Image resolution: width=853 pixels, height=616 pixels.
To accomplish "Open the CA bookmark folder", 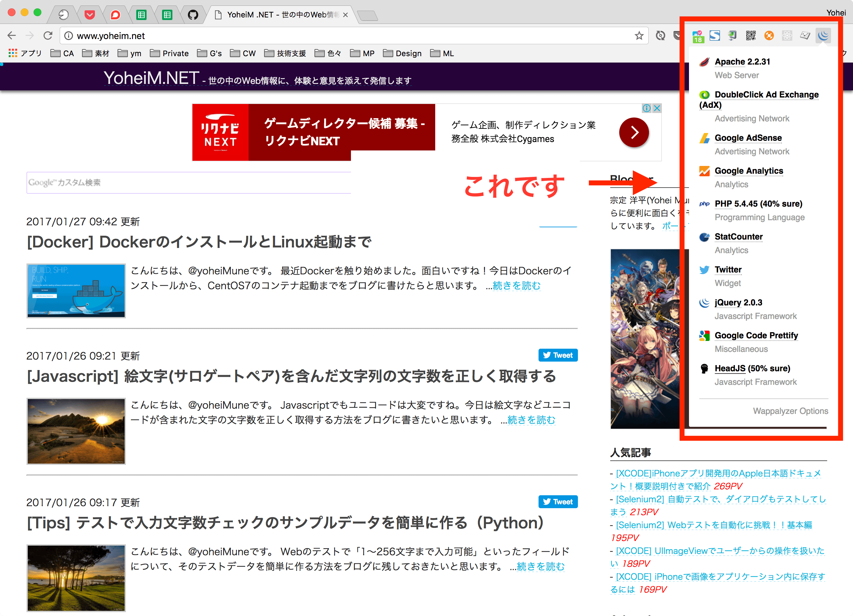I will [62, 53].
